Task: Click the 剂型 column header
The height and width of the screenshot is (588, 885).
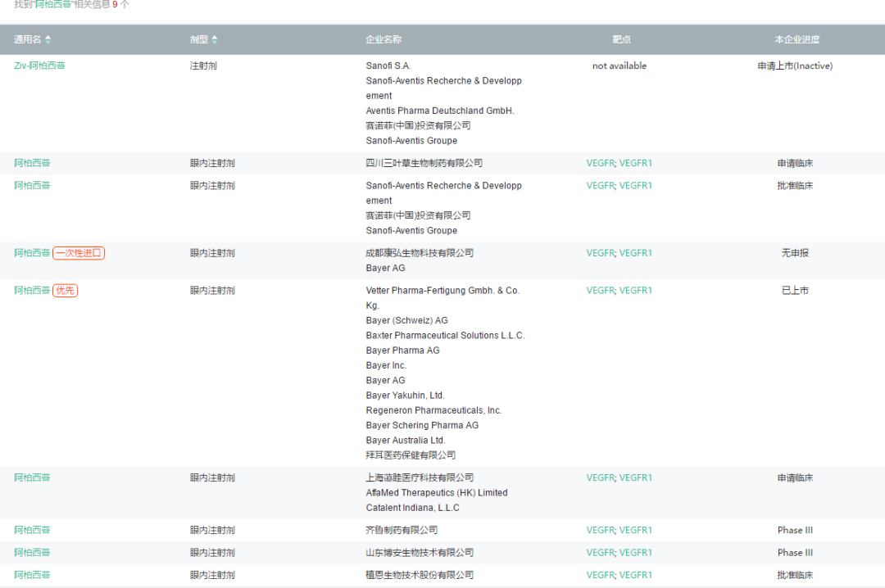Action: coord(199,39)
